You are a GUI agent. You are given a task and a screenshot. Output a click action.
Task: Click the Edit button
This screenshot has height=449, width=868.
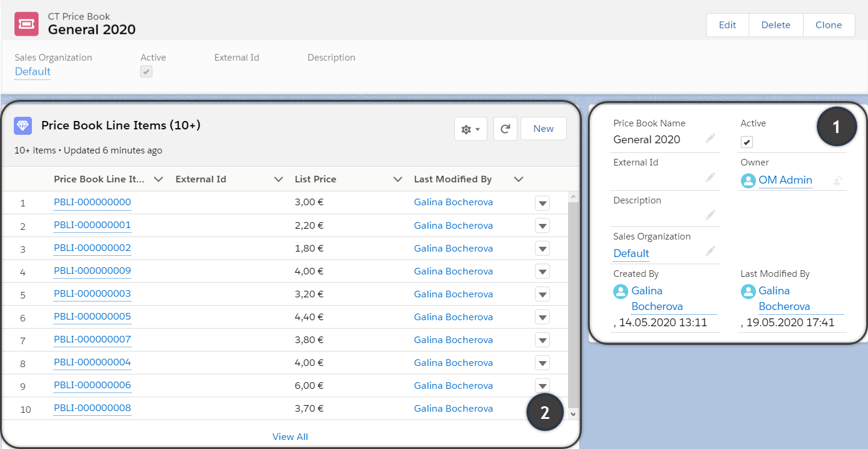727,25
